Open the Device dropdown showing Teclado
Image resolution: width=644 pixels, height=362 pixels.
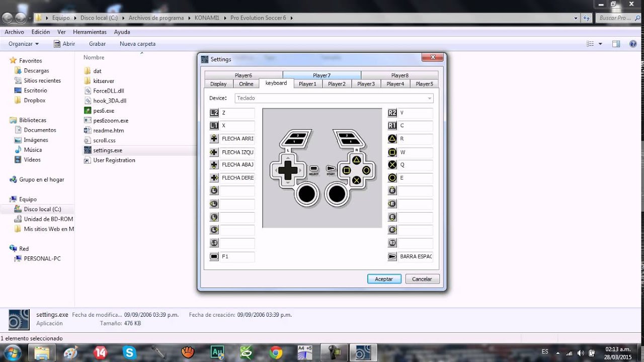tap(334, 98)
